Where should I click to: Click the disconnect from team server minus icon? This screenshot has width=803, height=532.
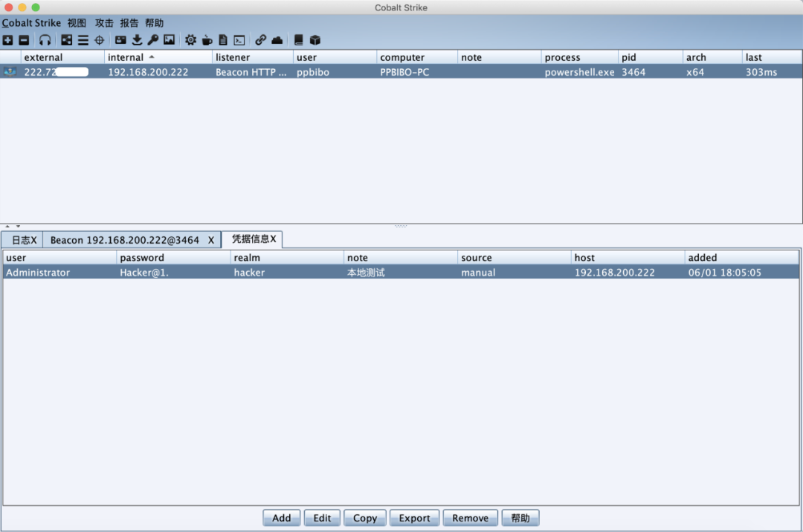click(x=24, y=40)
